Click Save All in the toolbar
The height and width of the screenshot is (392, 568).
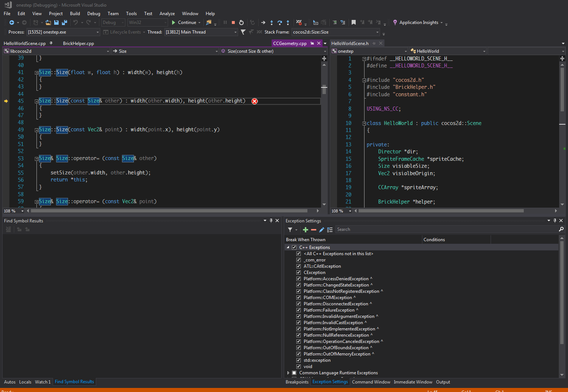[x=65, y=22]
